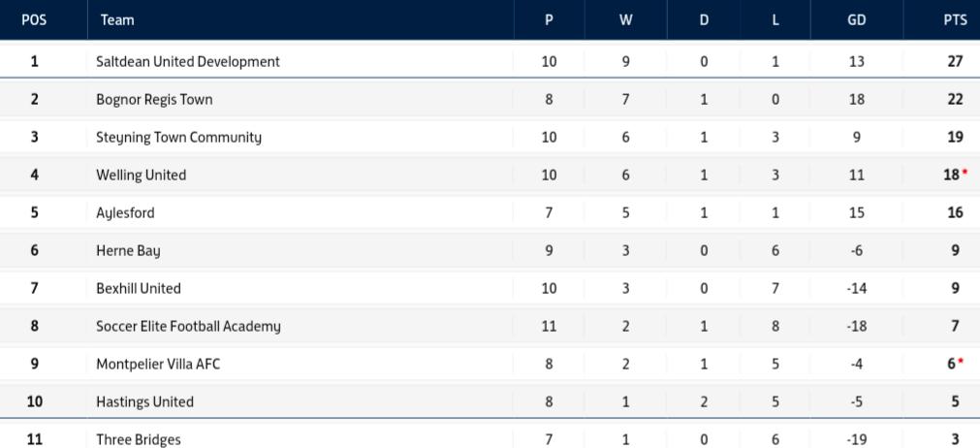Screen dimensions: 980x448
Task: Open Aylesford team entry
Action: (x=125, y=212)
